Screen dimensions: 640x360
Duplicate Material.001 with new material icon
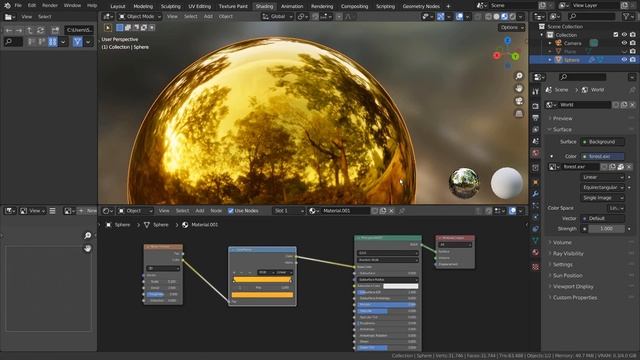coord(383,211)
